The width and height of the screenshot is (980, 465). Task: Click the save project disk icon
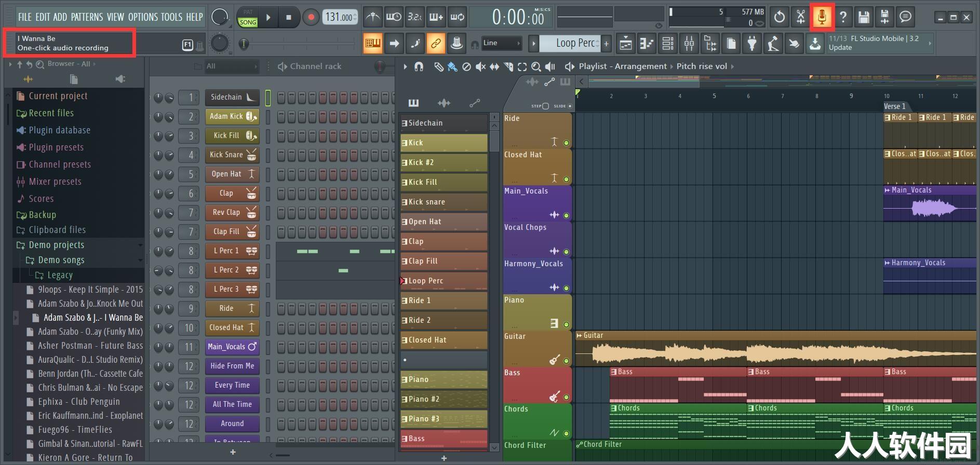pos(864,17)
